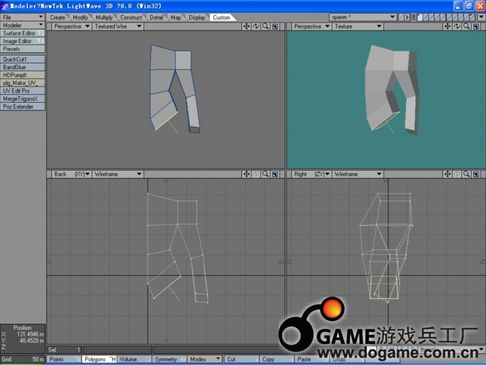Click the pan icon in the Back viewport
The width and height of the screenshot is (486, 365).
[246, 174]
